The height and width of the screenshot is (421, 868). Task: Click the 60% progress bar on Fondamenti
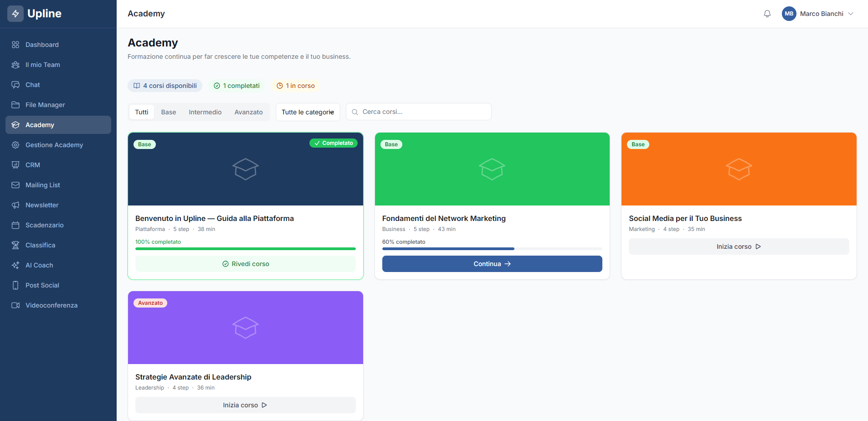(492, 249)
